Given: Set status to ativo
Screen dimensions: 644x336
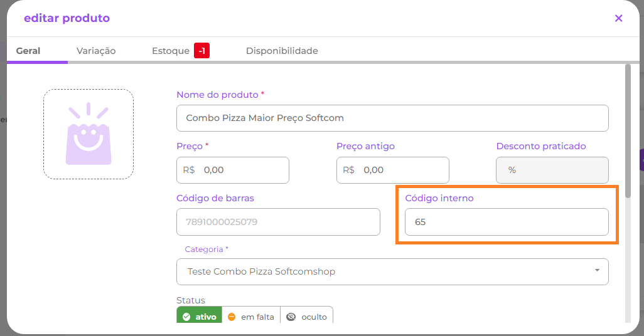Looking at the screenshot, I should [x=199, y=317].
